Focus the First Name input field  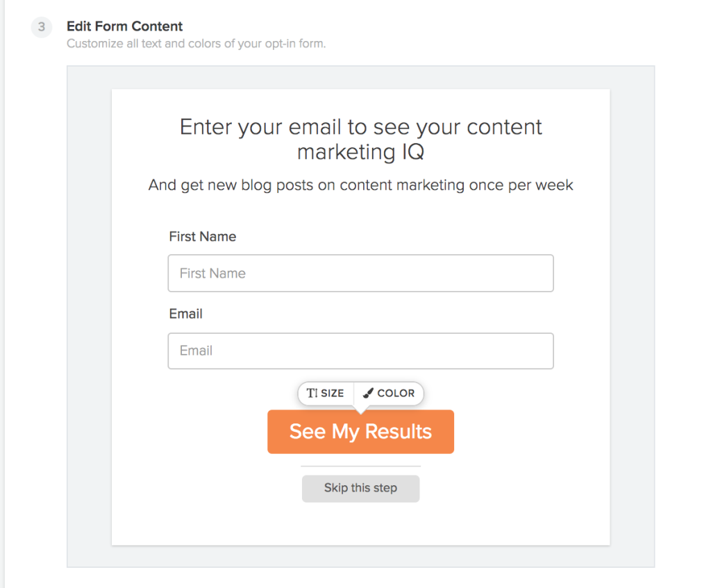(360, 273)
